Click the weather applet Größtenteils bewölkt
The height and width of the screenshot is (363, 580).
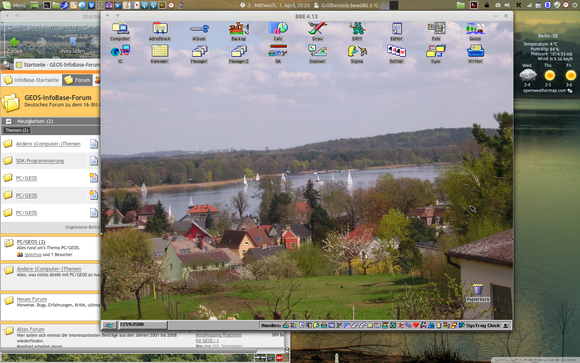click(x=345, y=5)
